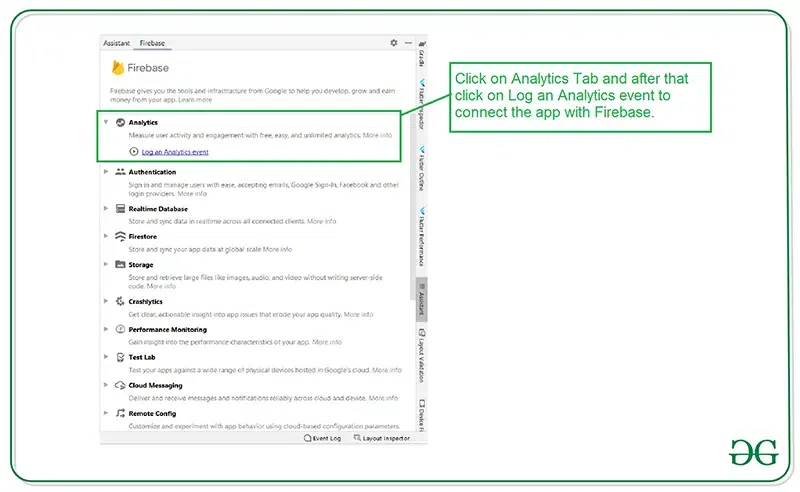This screenshot has width=800, height=492.
Task: Click the Firebase flame logo
Action: tap(118, 67)
